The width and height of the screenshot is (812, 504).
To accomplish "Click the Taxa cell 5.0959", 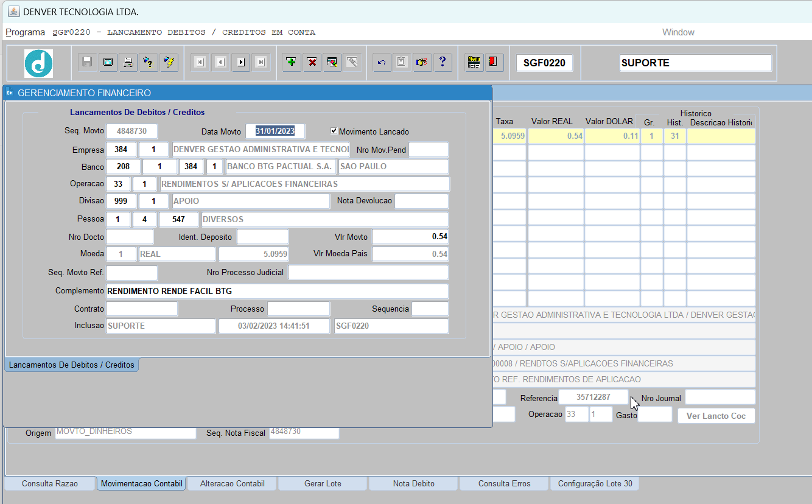I will point(509,136).
